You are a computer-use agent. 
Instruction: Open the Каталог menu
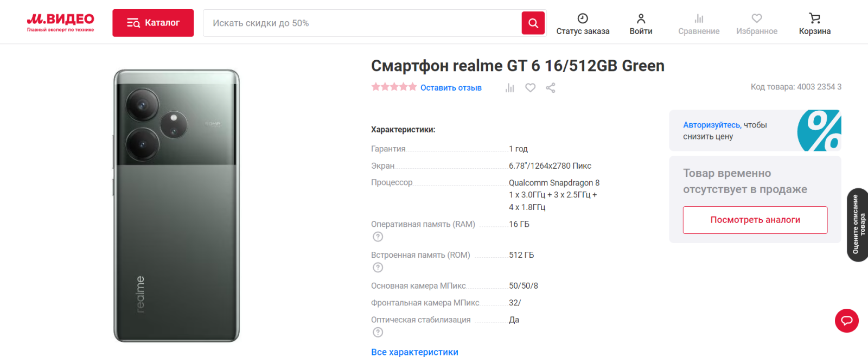153,23
